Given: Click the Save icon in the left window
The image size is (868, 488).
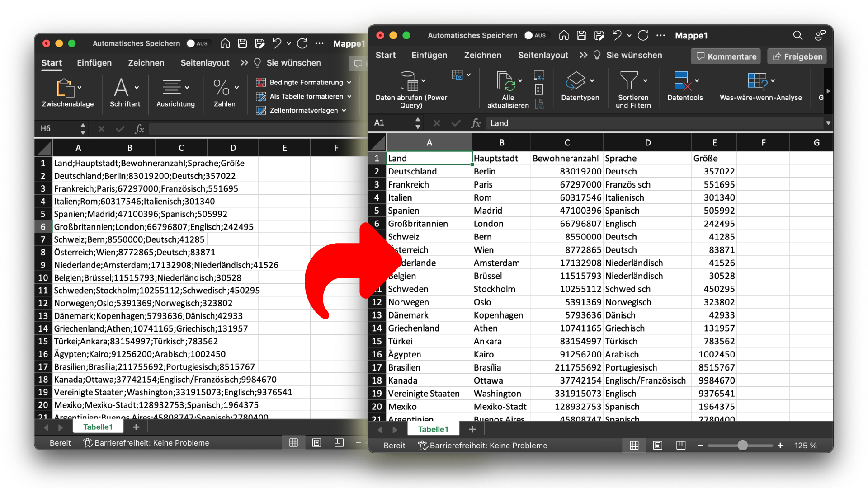Looking at the screenshot, I should [242, 43].
